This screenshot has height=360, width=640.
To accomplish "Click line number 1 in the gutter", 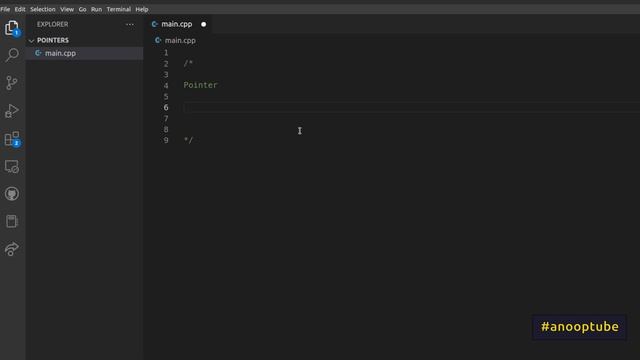I will (x=166, y=53).
